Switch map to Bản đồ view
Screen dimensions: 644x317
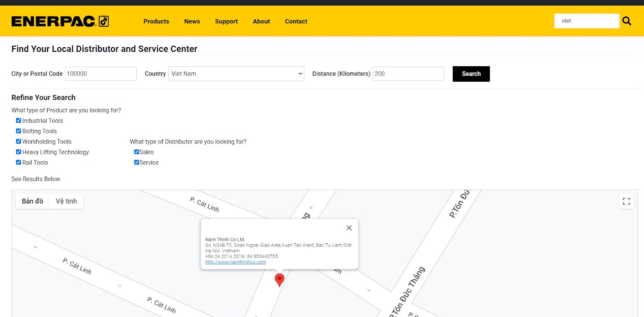coord(33,201)
